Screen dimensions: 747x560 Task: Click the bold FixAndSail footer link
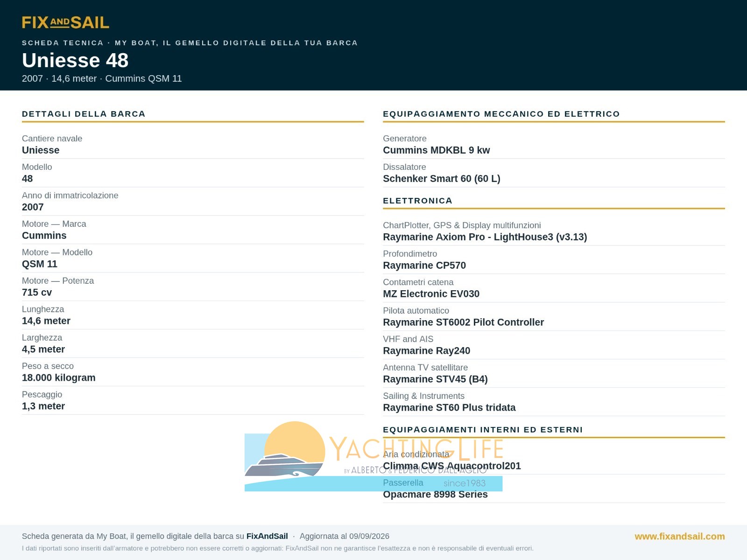pyautogui.click(x=267, y=536)
